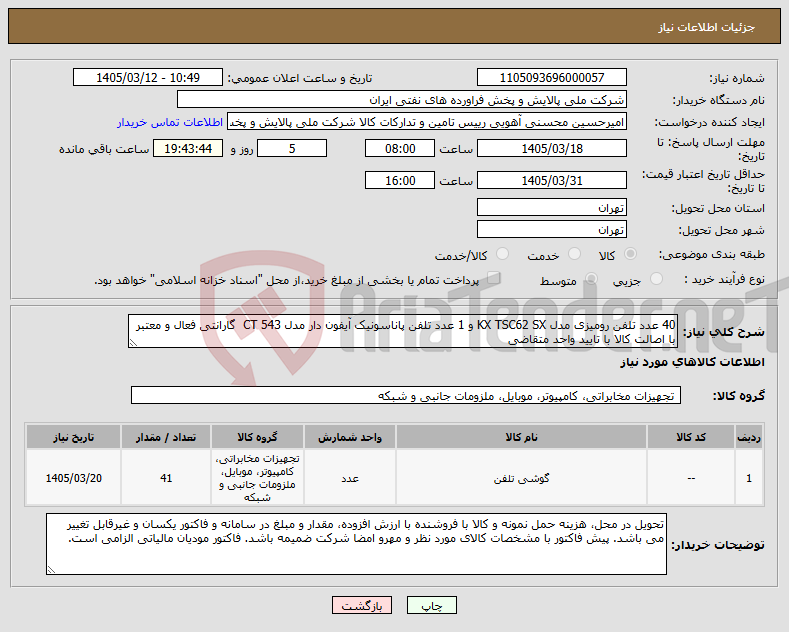Click the واحد شمارش column header
Viewport: 789px width, 632px height.
350,437
